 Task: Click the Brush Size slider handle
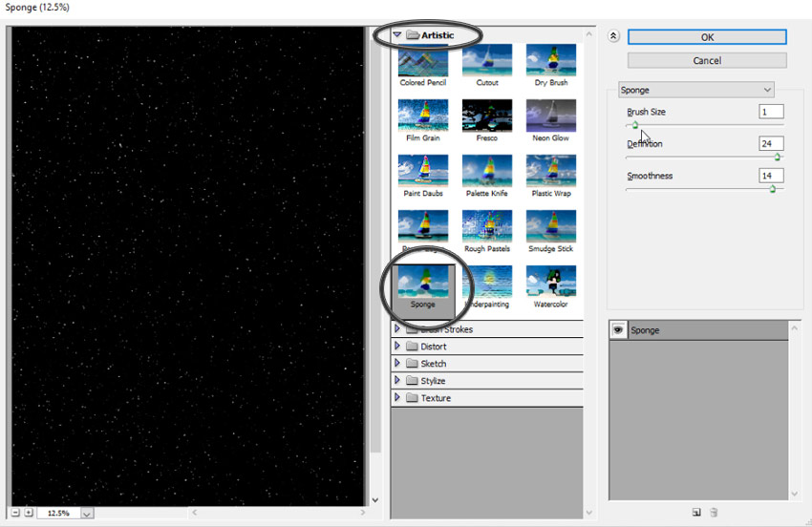[635, 125]
